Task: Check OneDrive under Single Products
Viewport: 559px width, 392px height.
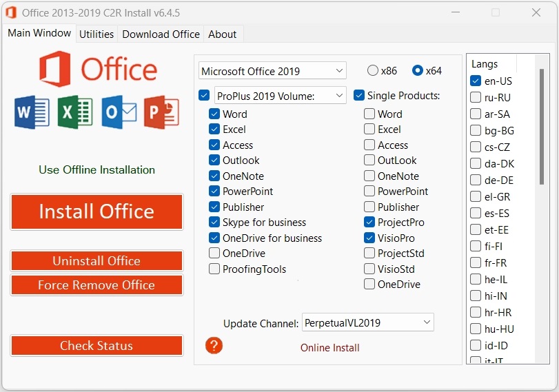Action: pyautogui.click(x=369, y=285)
